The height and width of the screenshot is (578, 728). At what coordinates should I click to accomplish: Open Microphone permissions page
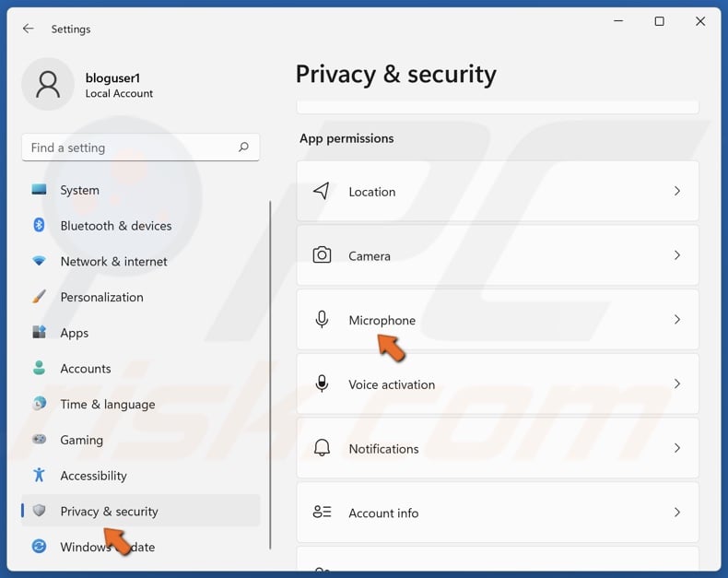pyautogui.click(x=498, y=320)
